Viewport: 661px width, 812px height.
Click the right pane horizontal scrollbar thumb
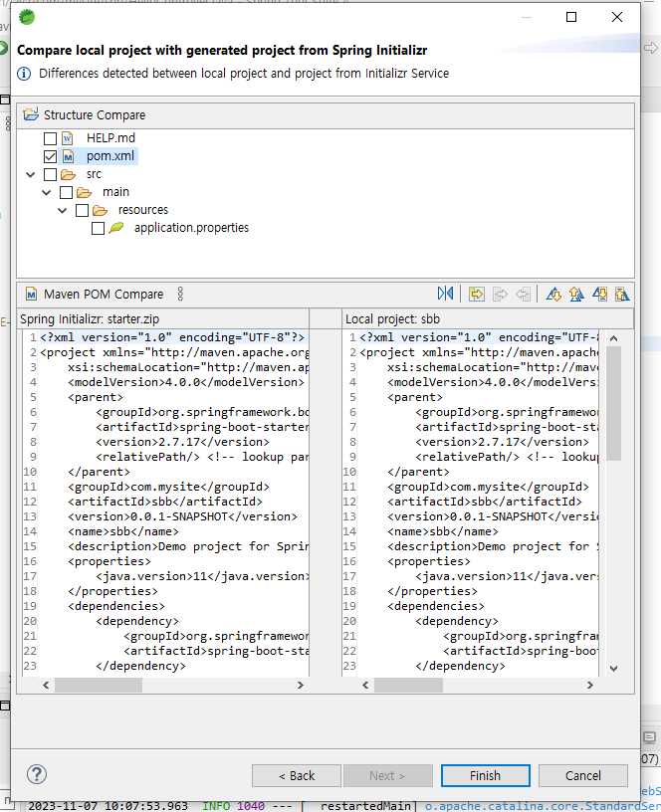tap(409, 685)
